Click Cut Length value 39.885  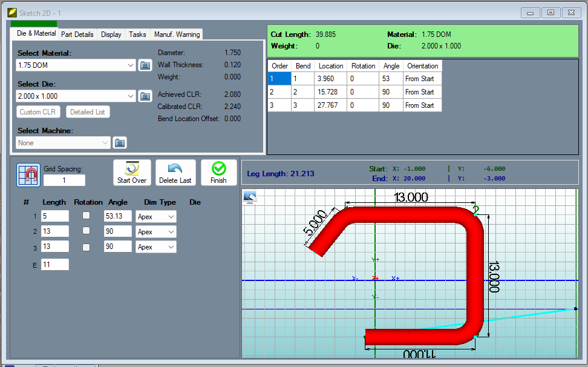[x=325, y=34]
